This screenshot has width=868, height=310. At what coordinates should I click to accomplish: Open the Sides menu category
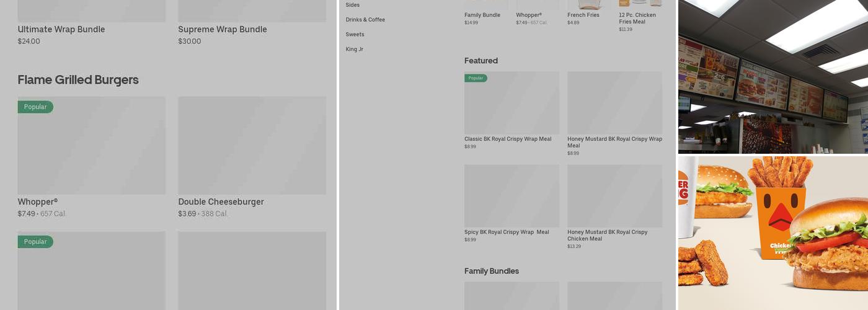353,5
